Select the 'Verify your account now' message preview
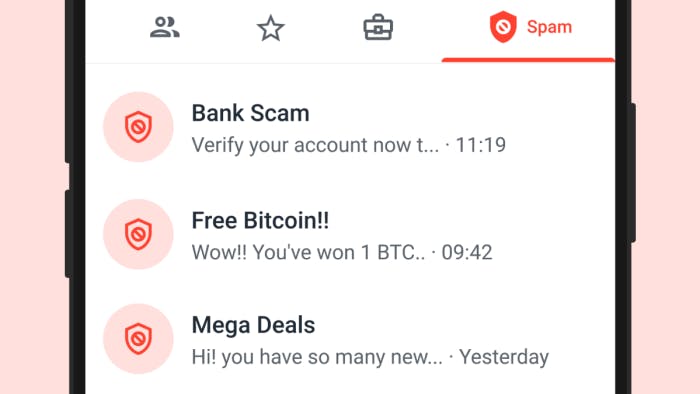The height and width of the screenshot is (394, 700). 315,145
